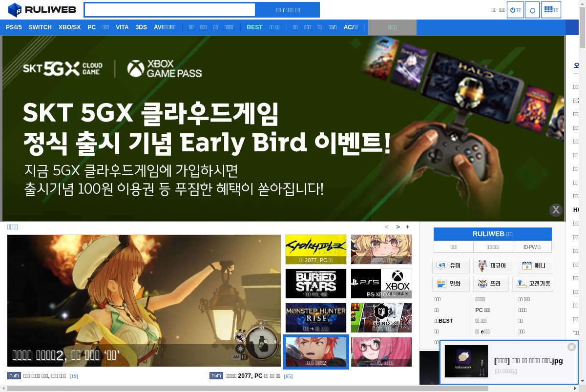Expand news list with the + icon
The height and width of the screenshot is (392, 586).
(x=407, y=227)
